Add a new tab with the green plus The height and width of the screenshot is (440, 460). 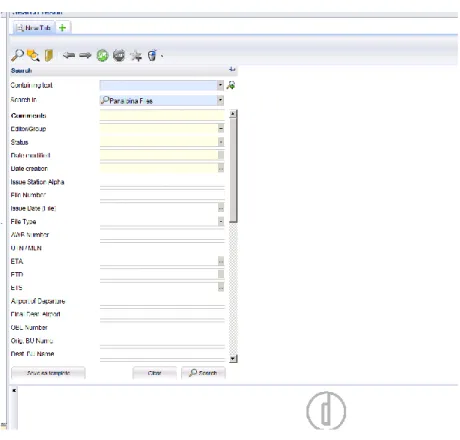tap(62, 28)
